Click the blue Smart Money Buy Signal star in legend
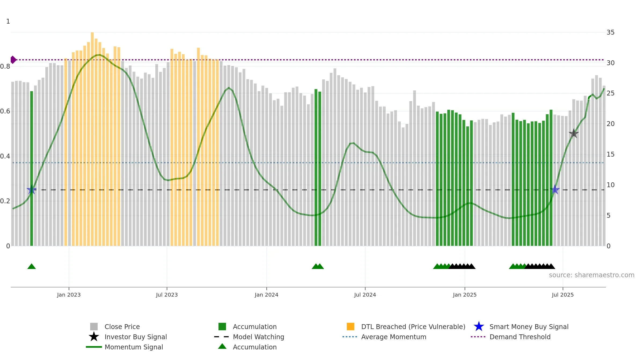This screenshot has height=362, width=644. [x=479, y=327]
